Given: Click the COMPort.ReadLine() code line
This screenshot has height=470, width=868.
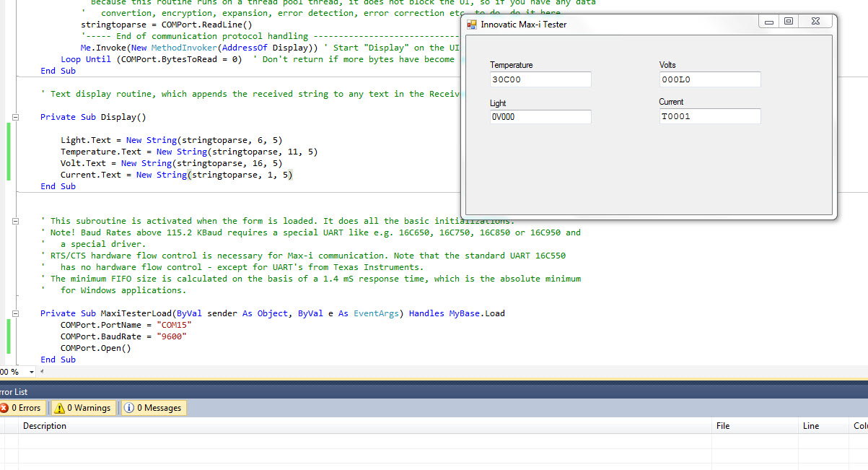Looking at the screenshot, I should tap(167, 25).
